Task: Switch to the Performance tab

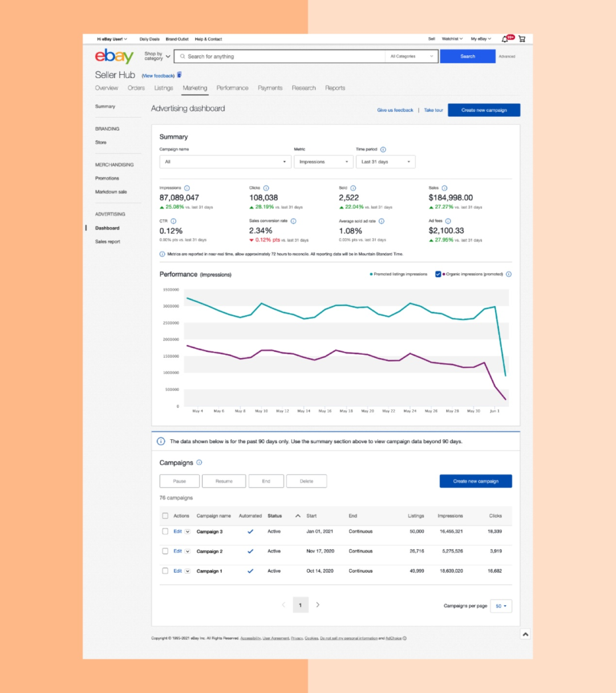Action: (232, 88)
